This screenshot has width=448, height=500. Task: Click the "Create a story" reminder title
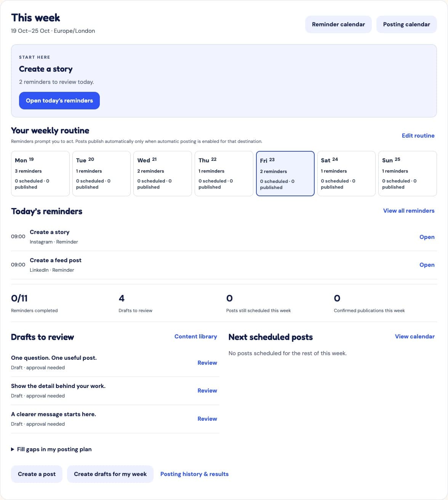click(x=50, y=232)
